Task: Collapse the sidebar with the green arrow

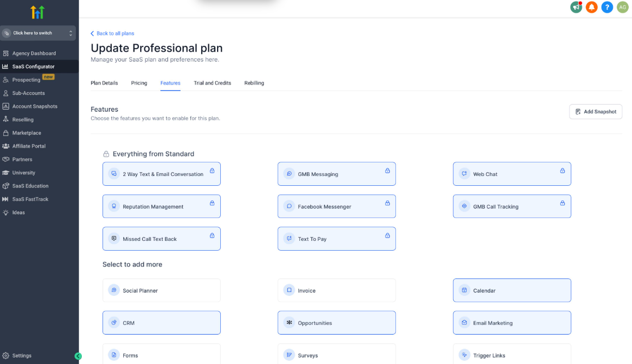Action: pyautogui.click(x=78, y=356)
